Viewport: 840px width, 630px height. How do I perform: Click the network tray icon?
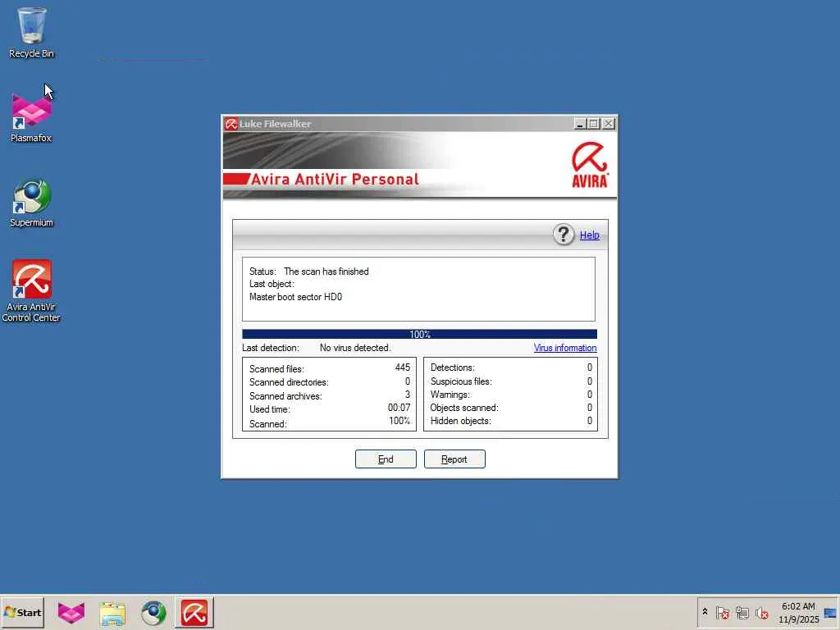coord(742,612)
